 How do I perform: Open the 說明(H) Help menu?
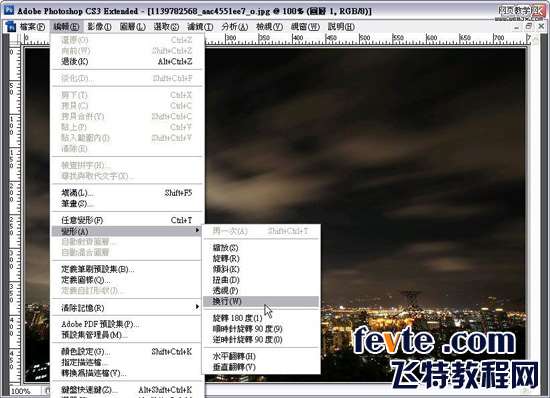(341, 27)
